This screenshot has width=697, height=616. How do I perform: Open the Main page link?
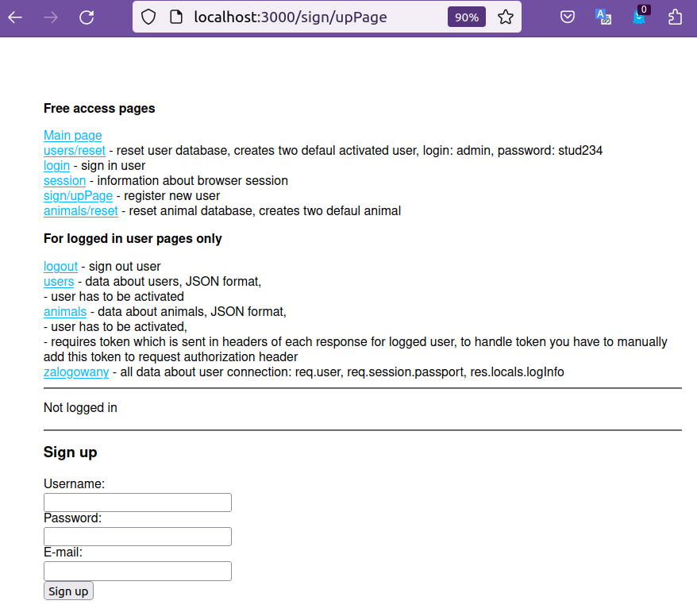click(72, 136)
